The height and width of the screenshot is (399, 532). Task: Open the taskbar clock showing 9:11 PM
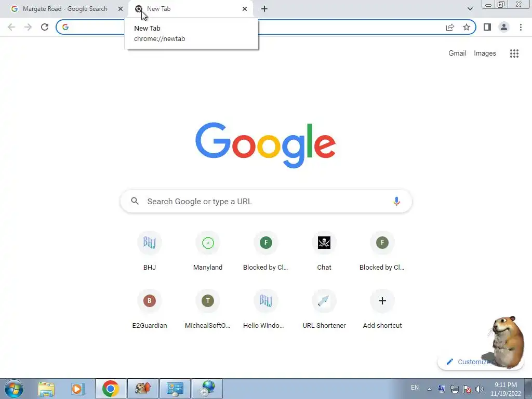[x=506, y=389]
